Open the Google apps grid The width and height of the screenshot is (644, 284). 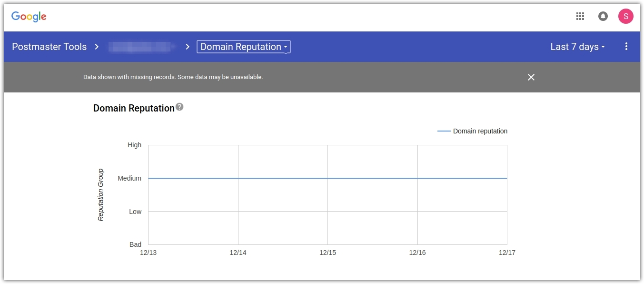pyautogui.click(x=580, y=17)
